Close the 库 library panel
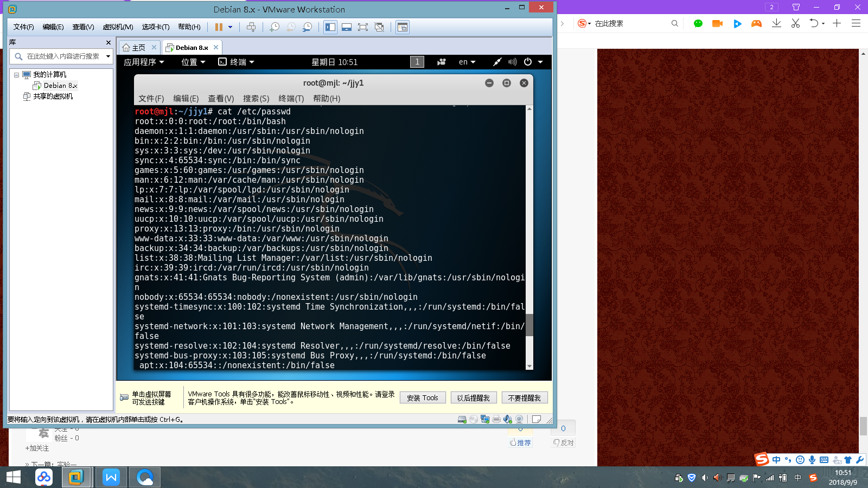 (108, 42)
